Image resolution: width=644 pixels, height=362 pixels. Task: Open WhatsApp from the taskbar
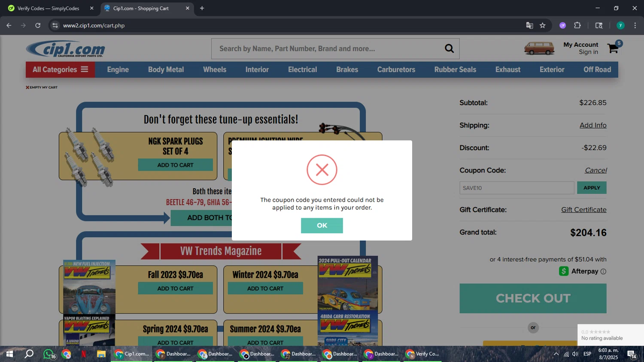tap(49, 354)
